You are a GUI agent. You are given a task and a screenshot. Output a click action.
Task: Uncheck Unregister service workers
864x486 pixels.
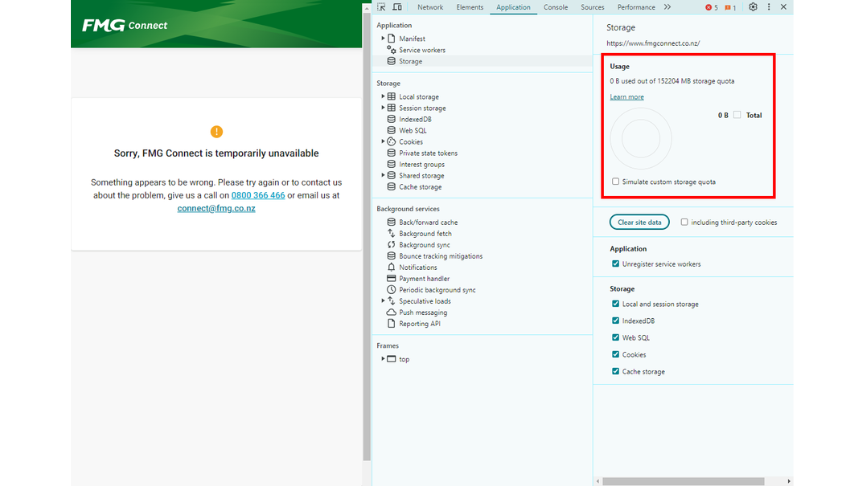coord(615,264)
